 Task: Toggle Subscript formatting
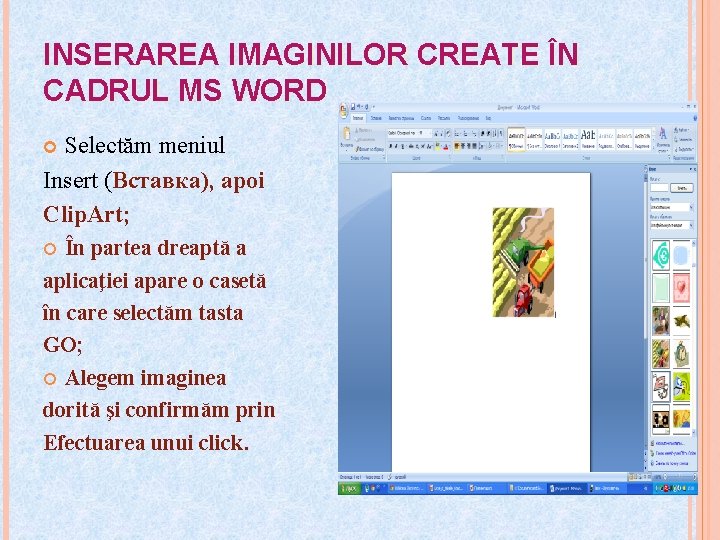(417, 146)
